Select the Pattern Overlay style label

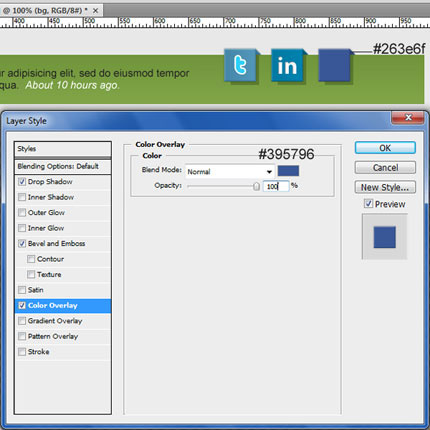53,336
